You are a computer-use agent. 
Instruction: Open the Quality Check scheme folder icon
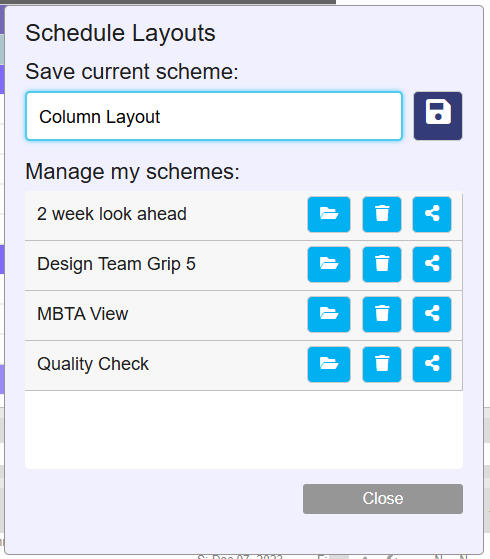pyautogui.click(x=329, y=364)
